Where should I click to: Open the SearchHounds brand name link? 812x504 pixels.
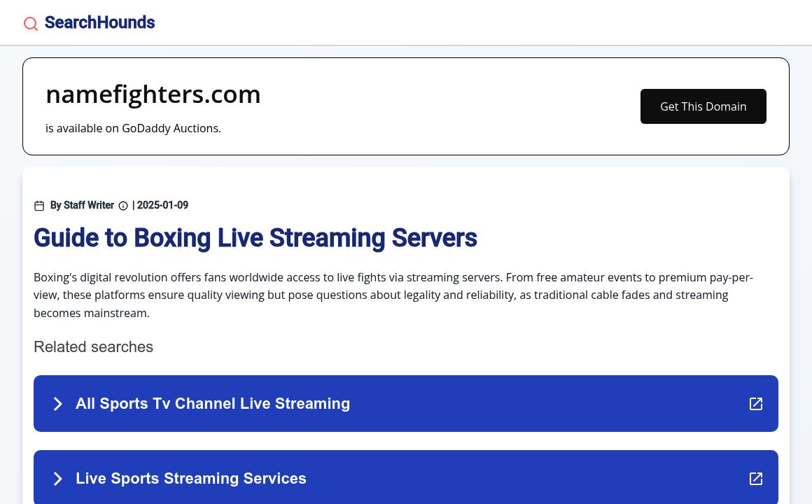(x=99, y=22)
